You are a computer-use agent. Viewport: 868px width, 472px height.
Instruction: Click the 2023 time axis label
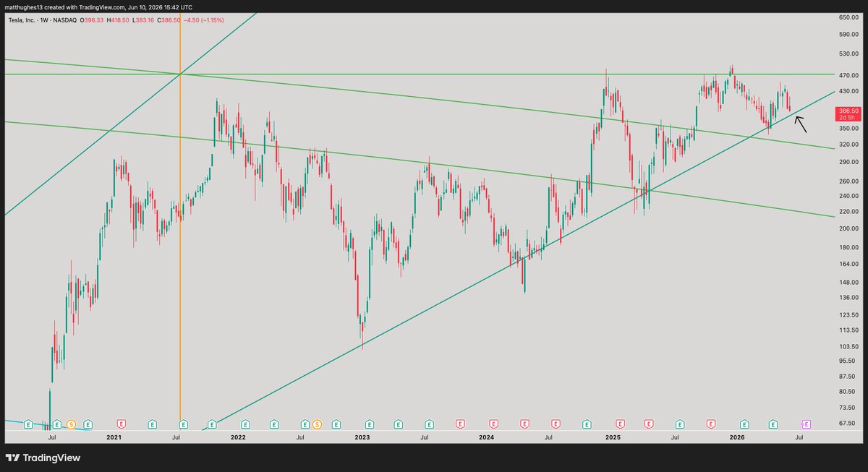(x=362, y=437)
